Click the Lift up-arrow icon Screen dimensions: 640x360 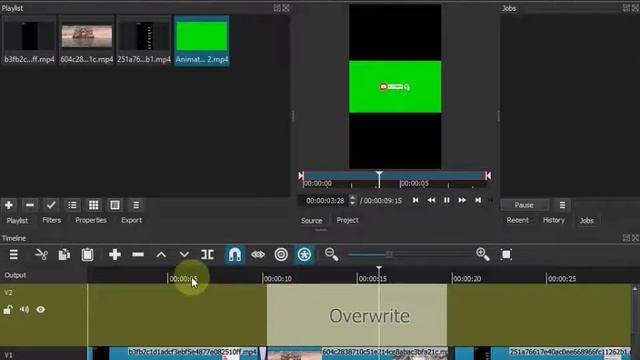click(x=161, y=255)
